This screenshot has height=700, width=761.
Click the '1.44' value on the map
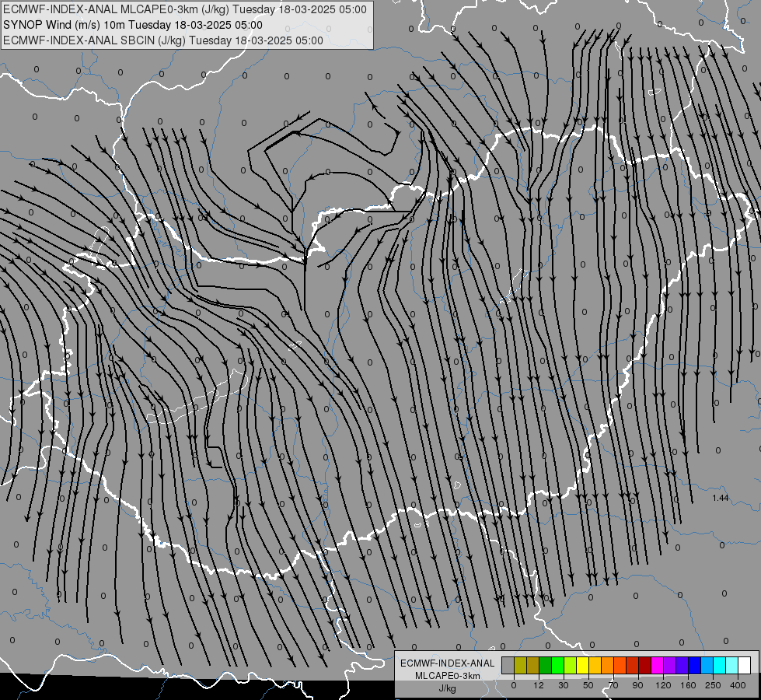coord(721,498)
